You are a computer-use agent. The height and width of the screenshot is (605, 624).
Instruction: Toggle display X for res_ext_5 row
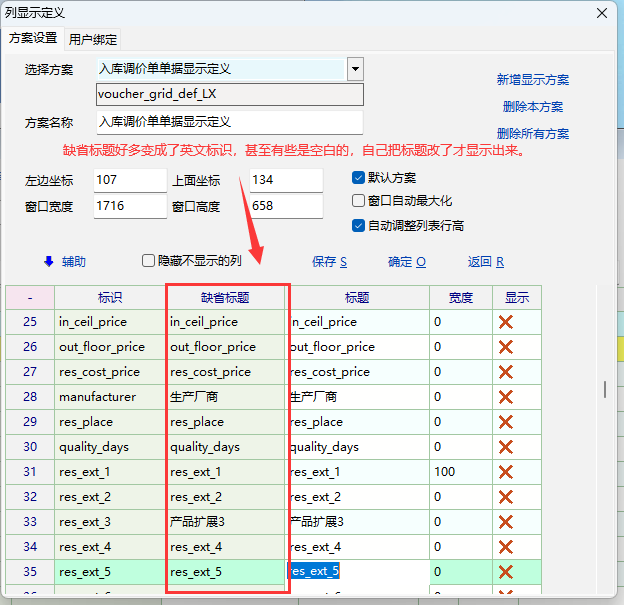505,572
